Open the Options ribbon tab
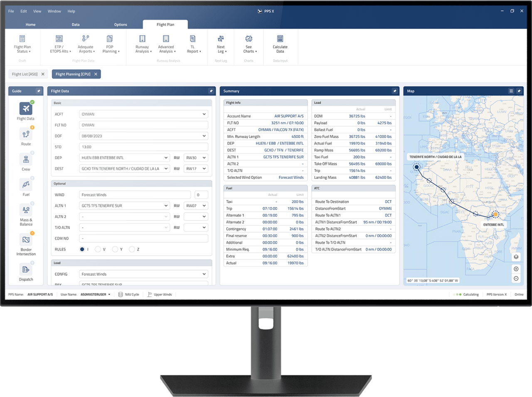 click(x=120, y=25)
